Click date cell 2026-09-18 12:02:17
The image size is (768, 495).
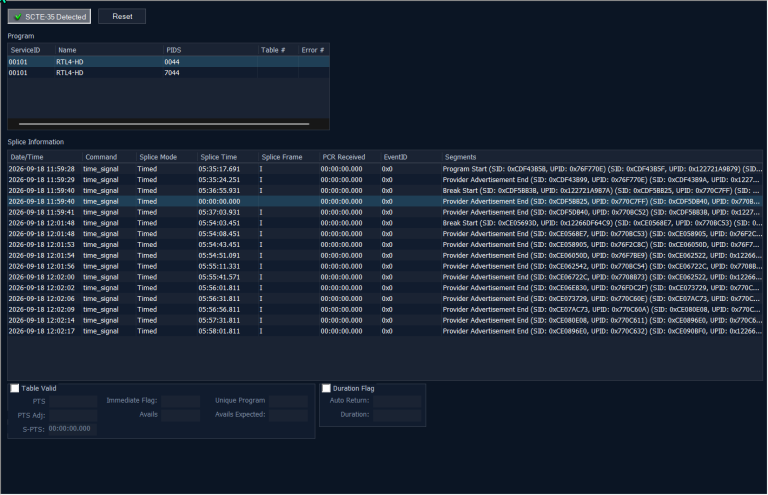click(x=42, y=331)
